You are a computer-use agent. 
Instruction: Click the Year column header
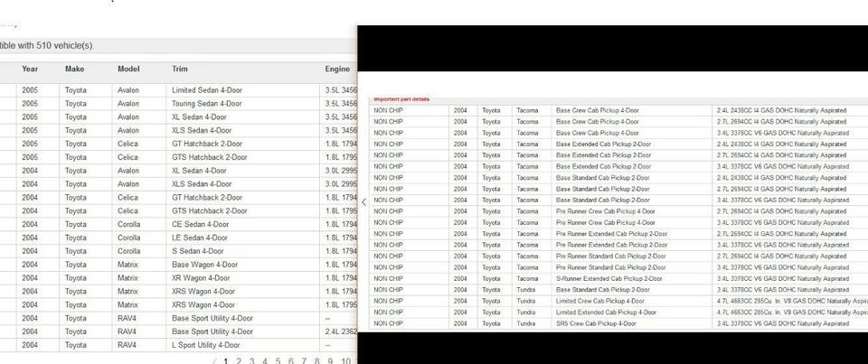pos(30,70)
